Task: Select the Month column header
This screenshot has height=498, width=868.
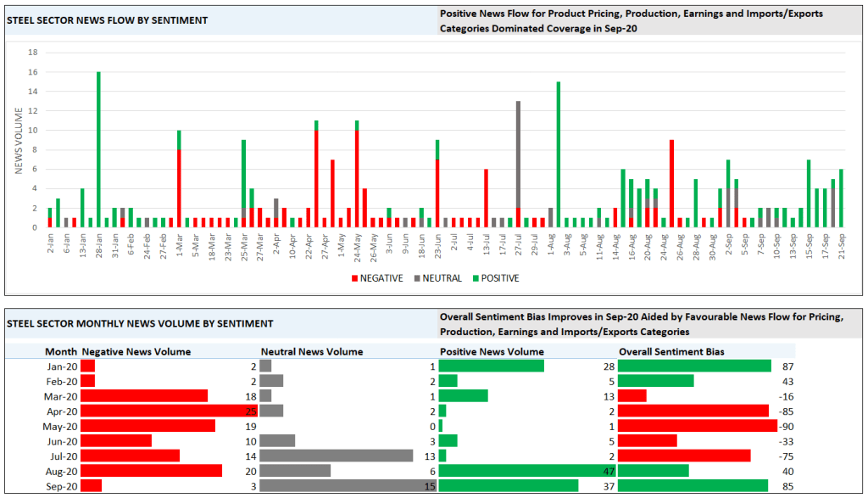Action: (x=60, y=351)
